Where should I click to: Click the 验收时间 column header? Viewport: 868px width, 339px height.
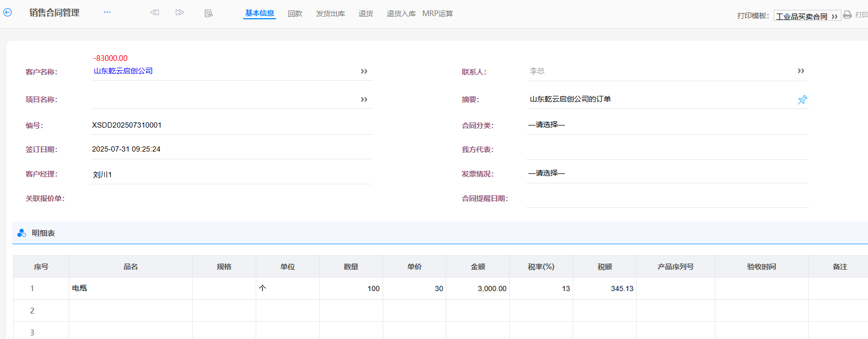762,267
